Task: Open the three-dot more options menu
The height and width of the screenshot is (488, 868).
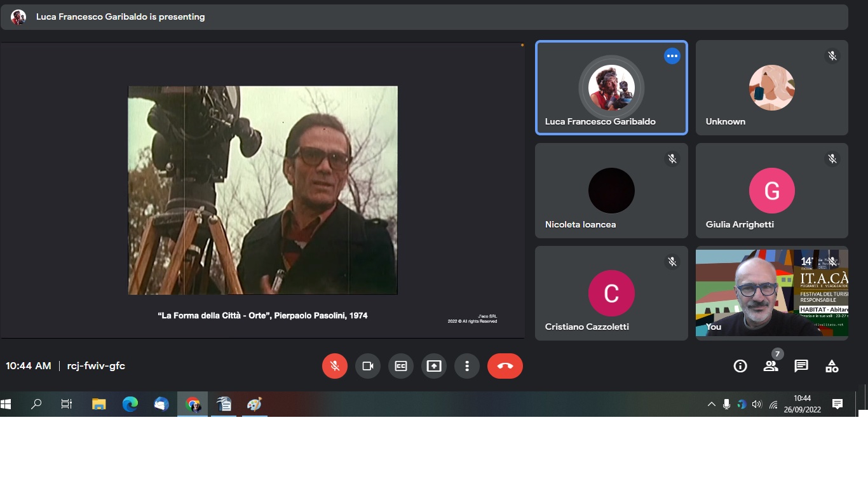Action: (467, 366)
